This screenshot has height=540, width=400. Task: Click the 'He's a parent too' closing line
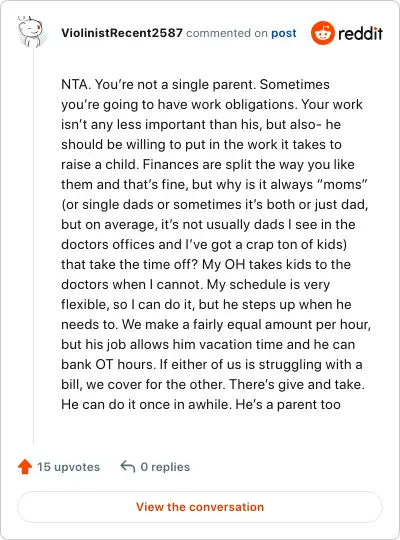(288, 404)
